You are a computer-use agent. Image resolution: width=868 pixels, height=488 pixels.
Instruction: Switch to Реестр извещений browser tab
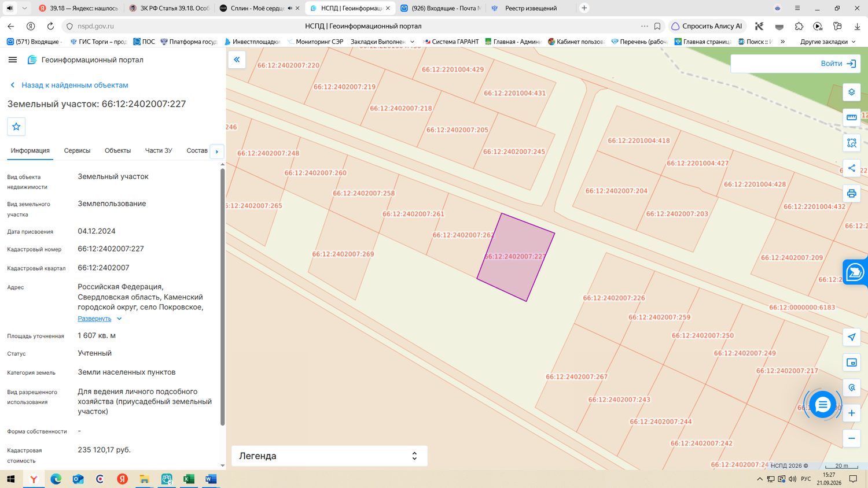click(531, 8)
